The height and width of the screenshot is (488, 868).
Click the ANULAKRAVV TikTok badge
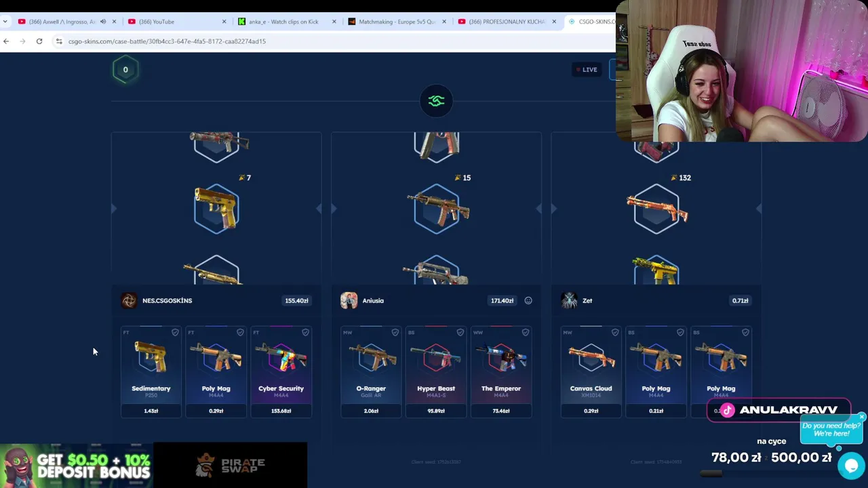click(778, 410)
